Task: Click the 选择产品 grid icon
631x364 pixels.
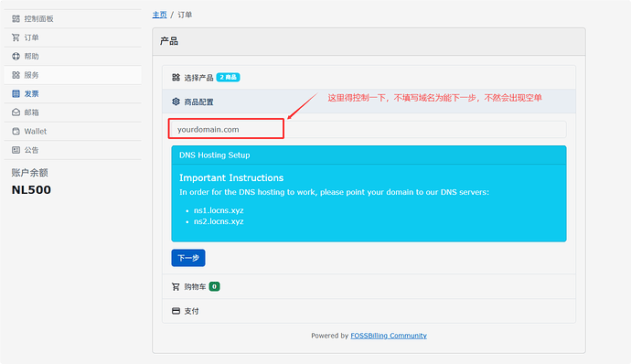Action: click(x=176, y=78)
